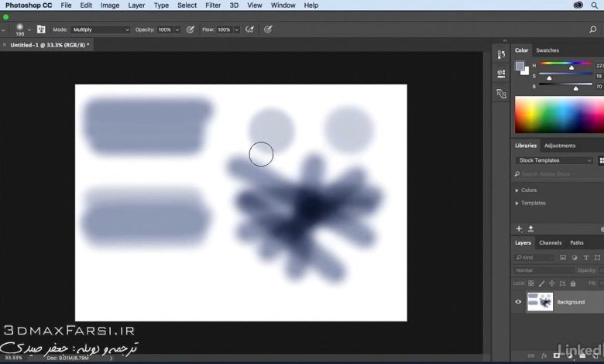Add layer style fx icon
Image resolution: width=604 pixels, height=364 pixels.
(x=544, y=356)
